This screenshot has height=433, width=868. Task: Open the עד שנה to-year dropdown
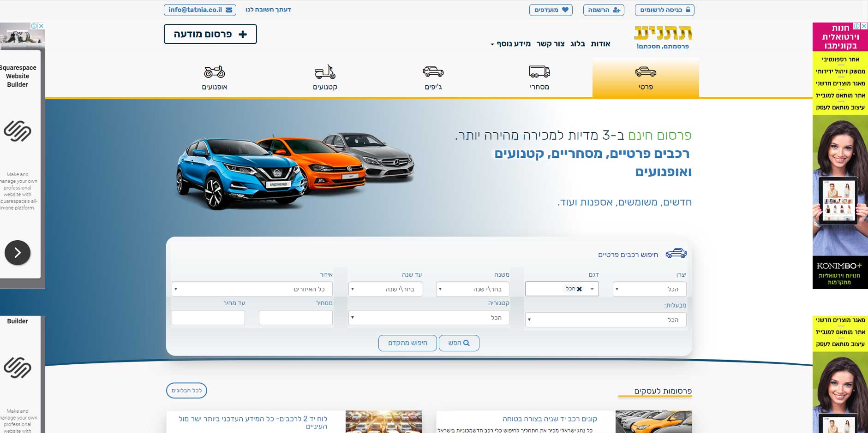point(385,289)
